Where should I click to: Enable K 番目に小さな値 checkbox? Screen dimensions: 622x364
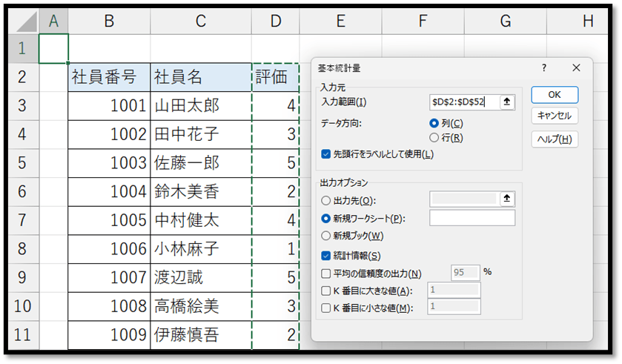[x=326, y=308]
